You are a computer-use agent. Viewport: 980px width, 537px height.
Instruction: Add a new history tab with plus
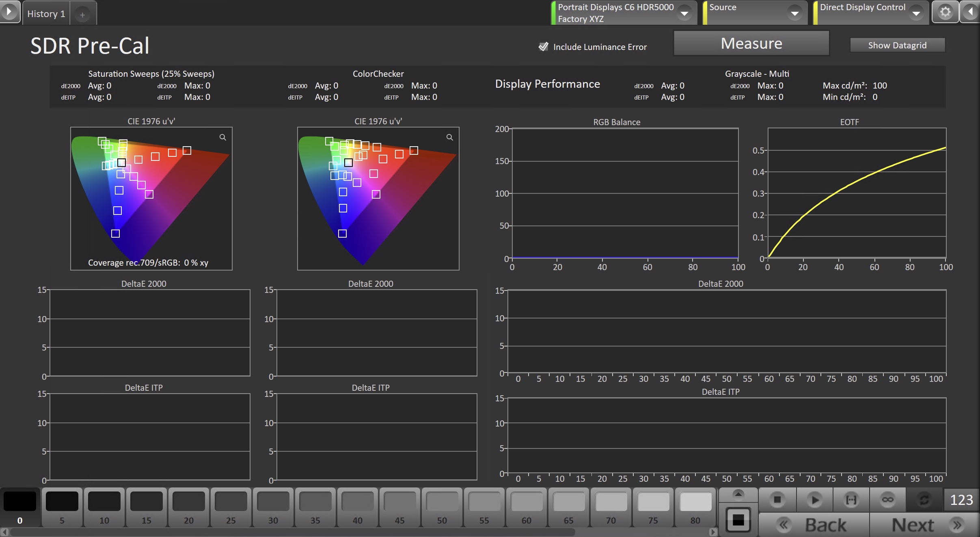click(82, 15)
